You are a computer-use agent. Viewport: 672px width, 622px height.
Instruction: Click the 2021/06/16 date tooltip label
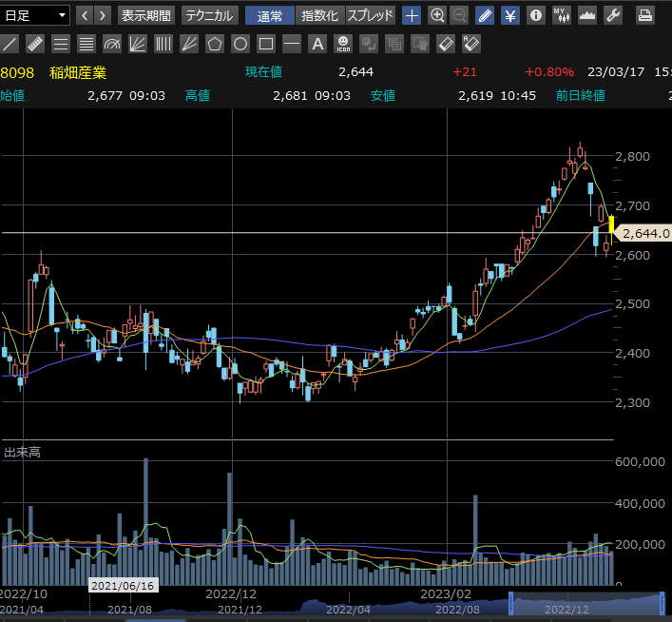(123, 586)
